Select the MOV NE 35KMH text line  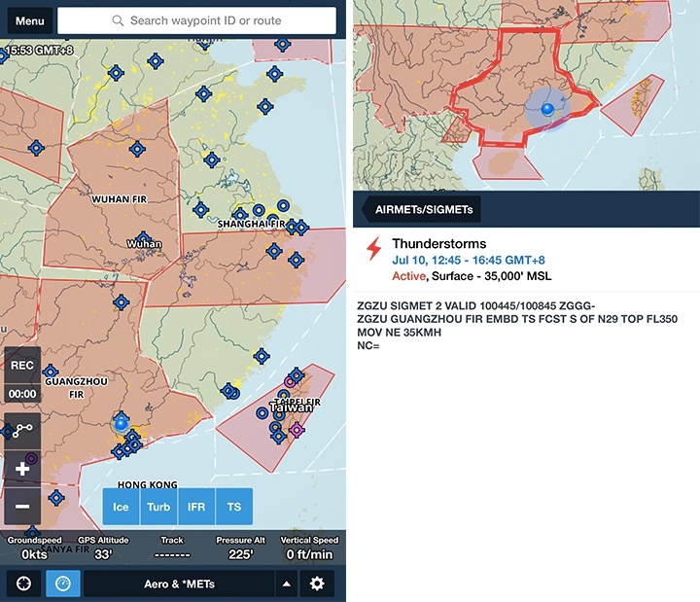tap(399, 333)
